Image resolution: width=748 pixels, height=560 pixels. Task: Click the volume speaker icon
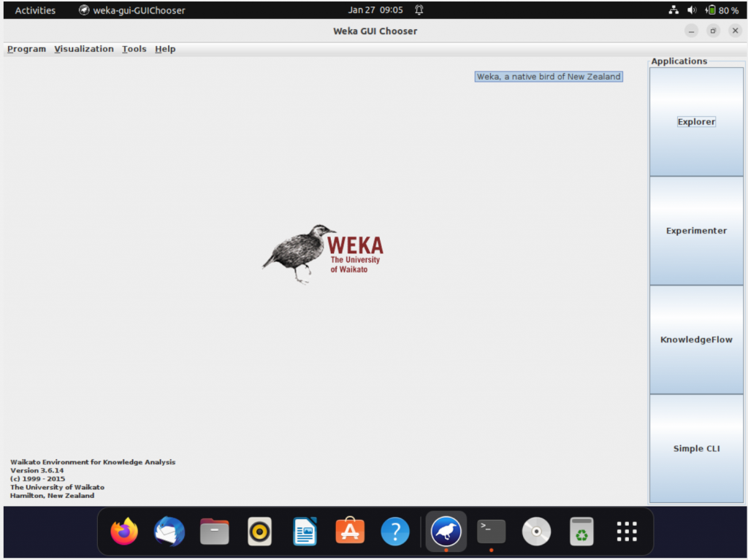click(x=692, y=10)
